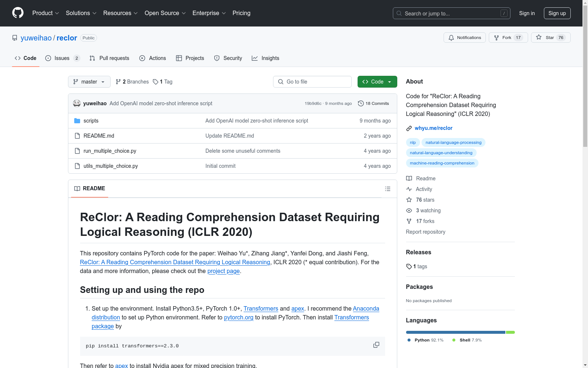Click the fork icon beside 17 forks
The image size is (588, 368).
409,221
